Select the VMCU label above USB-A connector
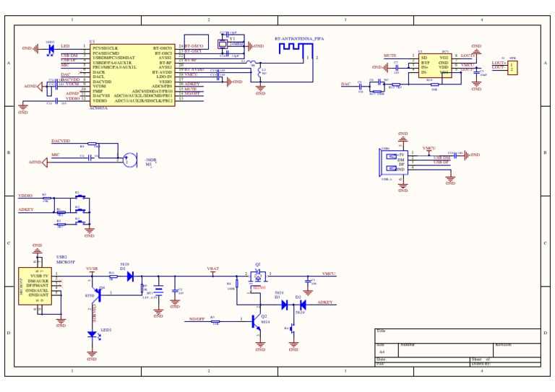 (x=429, y=148)
